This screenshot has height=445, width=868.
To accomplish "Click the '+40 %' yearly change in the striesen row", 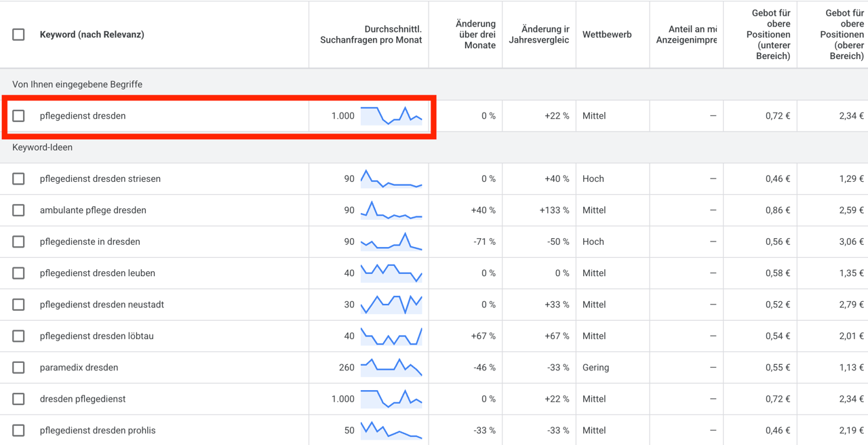I will click(x=557, y=179).
